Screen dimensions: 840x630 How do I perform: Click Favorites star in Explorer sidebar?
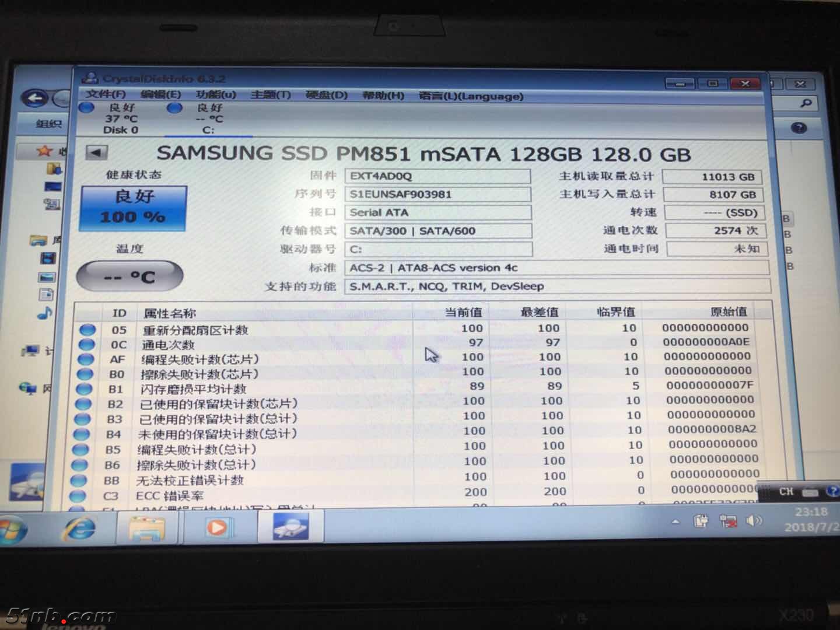pyautogui.click(x=44, y=151)
